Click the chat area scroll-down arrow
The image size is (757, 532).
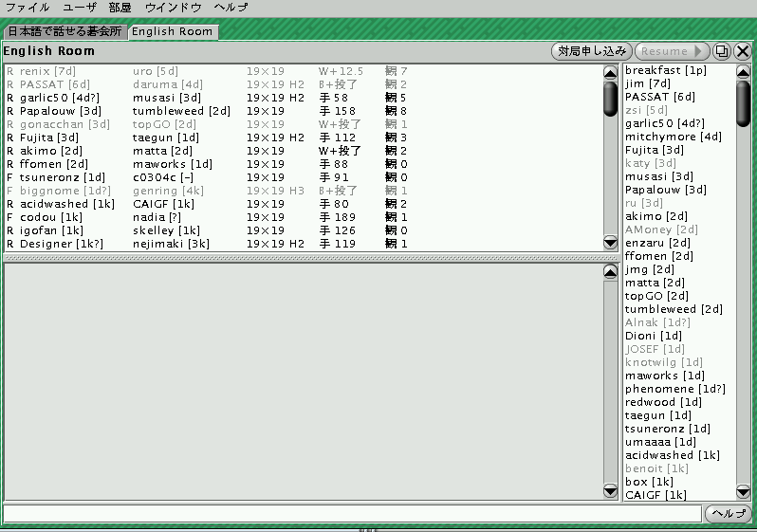tap(610, 491)
